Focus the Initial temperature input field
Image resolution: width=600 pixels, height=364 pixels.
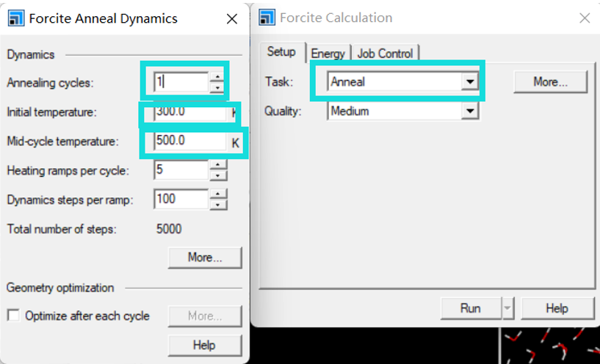coord(190,112)
